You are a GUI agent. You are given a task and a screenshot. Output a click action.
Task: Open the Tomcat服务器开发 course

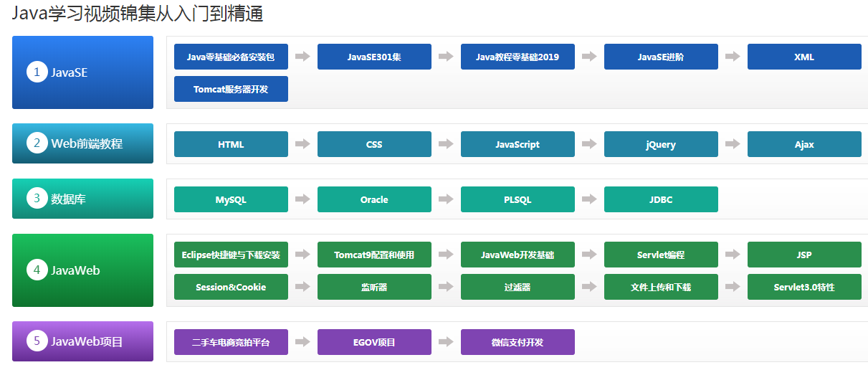tap(231, 89)
